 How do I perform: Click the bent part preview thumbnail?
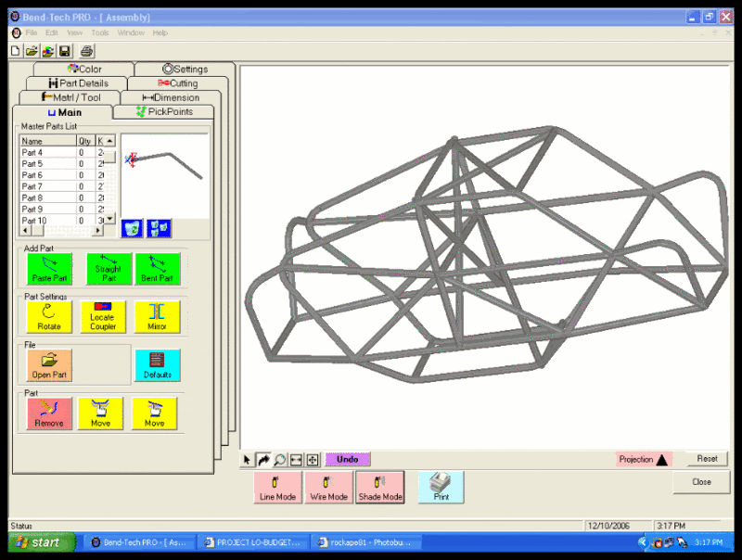165,175
